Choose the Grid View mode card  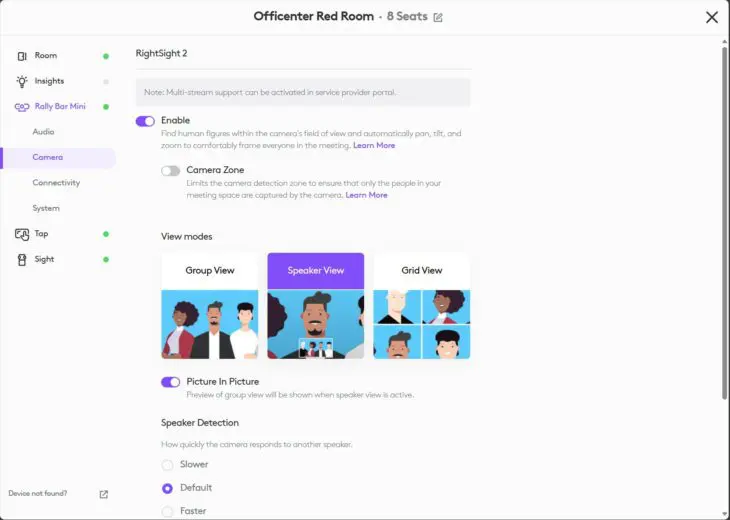pos(422,306)
